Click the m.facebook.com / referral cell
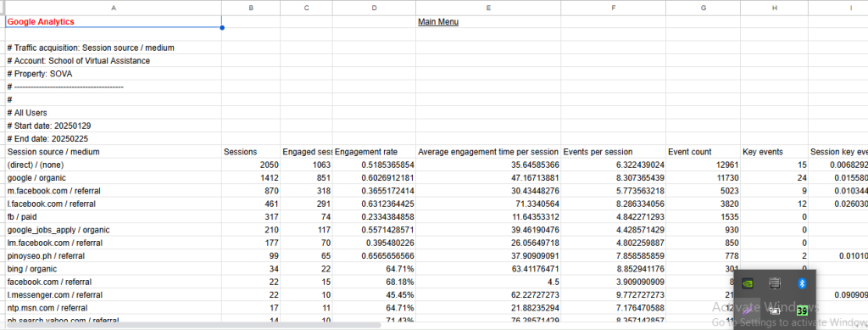Screen dimensions: 868x330 [114, 191]
